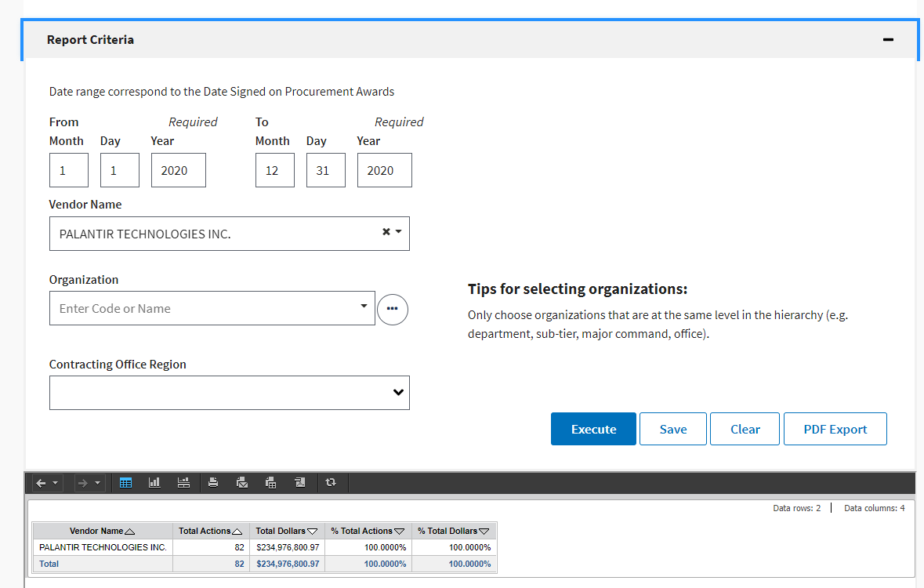Switch to grid view in report toolbar
924x588 pixels.
(125, 483)
